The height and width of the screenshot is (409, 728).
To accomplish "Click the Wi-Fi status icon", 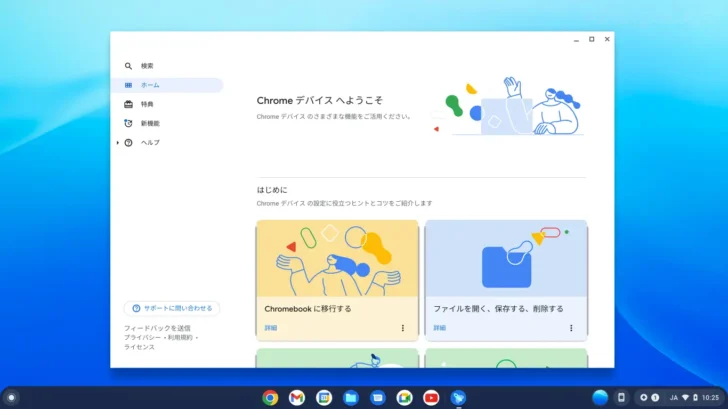I will [685, 398].
